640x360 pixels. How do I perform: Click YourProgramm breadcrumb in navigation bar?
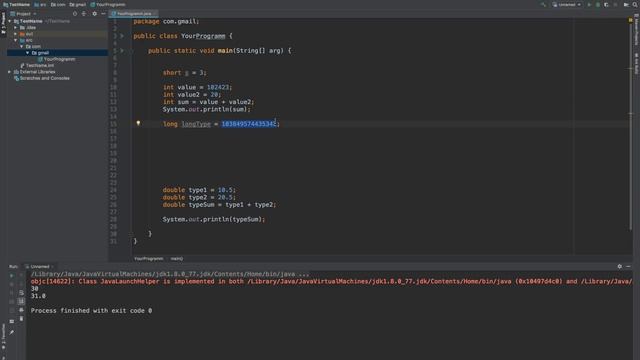pyautogui.click(x=108, y=4)
